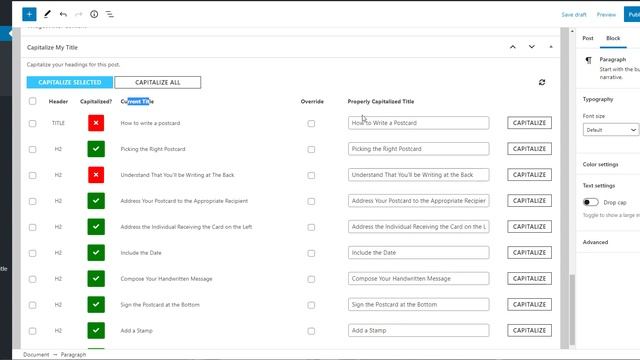This screenshot has height=360, width=640.
Task: Select the TITLE row checkbox
Action: coord(32,123)
